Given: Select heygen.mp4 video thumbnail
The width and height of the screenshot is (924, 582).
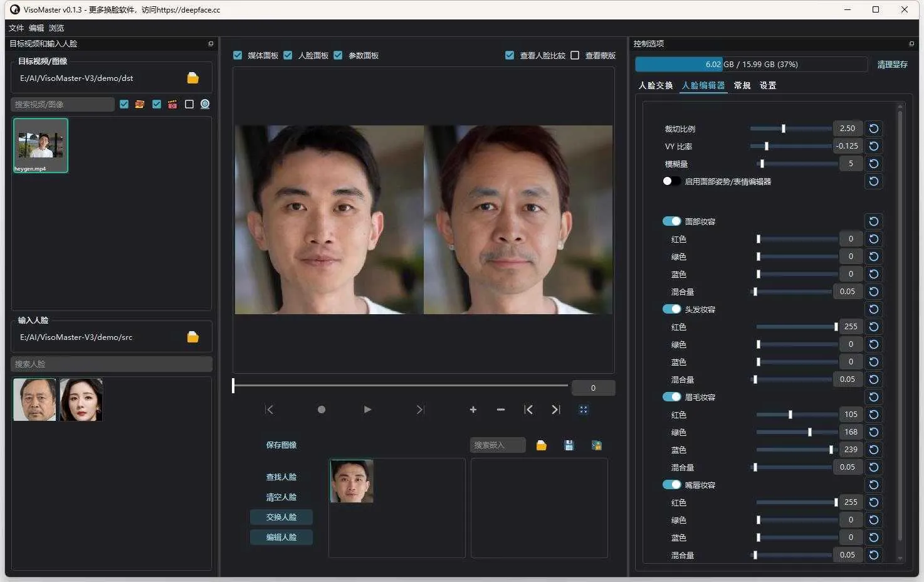Looking at the screenshot, I should coord(41,145).
